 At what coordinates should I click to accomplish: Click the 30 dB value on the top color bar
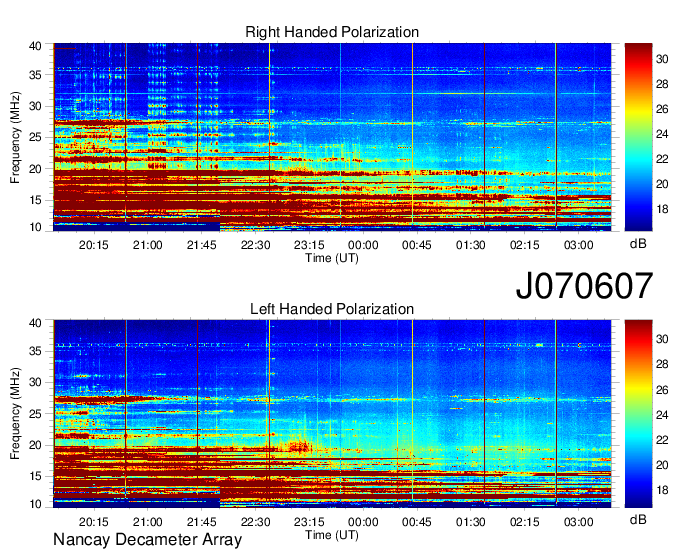(662, 59)
